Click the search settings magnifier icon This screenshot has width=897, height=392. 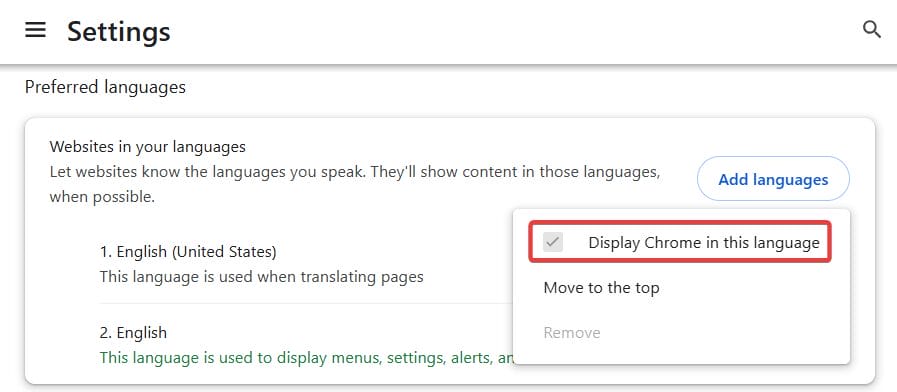coord(871,30)
